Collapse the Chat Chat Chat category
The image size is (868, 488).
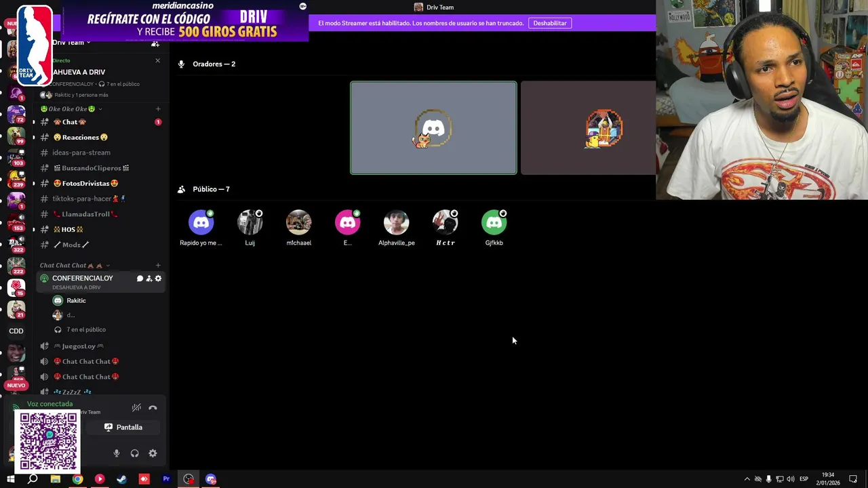point(75,265)
